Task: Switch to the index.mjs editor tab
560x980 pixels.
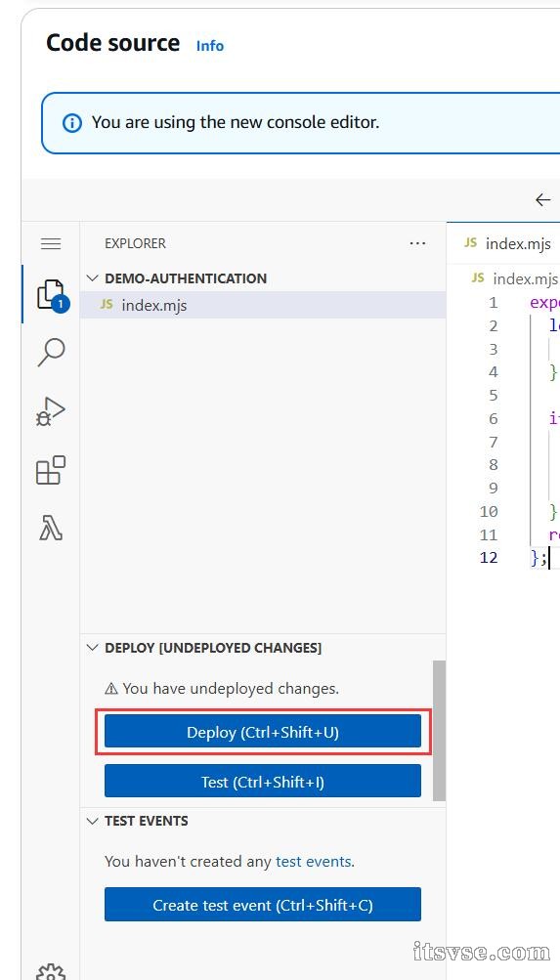Action: tap(507, 243)
